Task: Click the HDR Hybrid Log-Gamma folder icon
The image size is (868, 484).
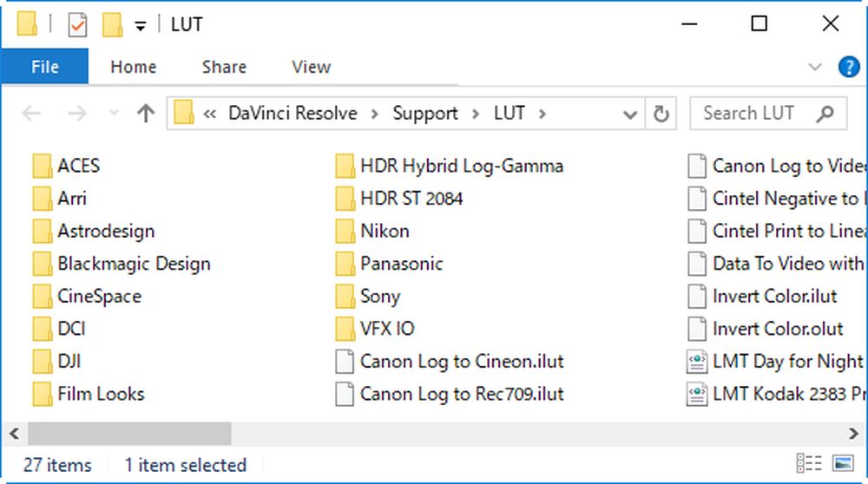Action: pos(345,166)
